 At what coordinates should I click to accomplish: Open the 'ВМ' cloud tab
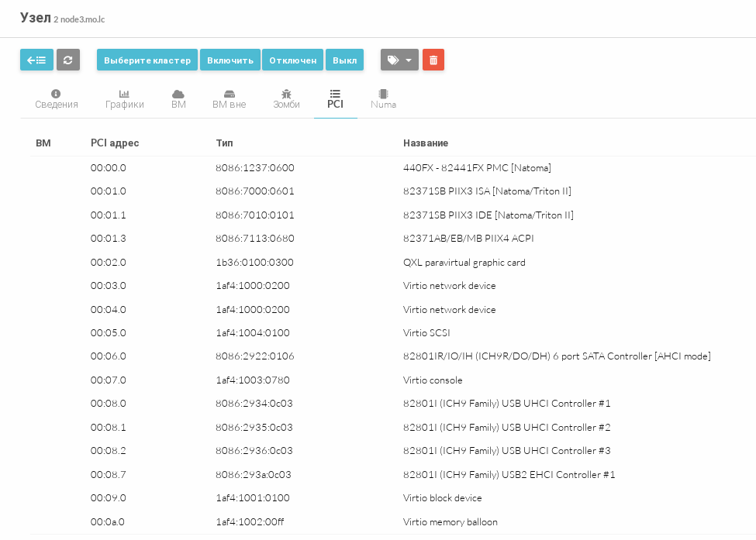(178, 99)
